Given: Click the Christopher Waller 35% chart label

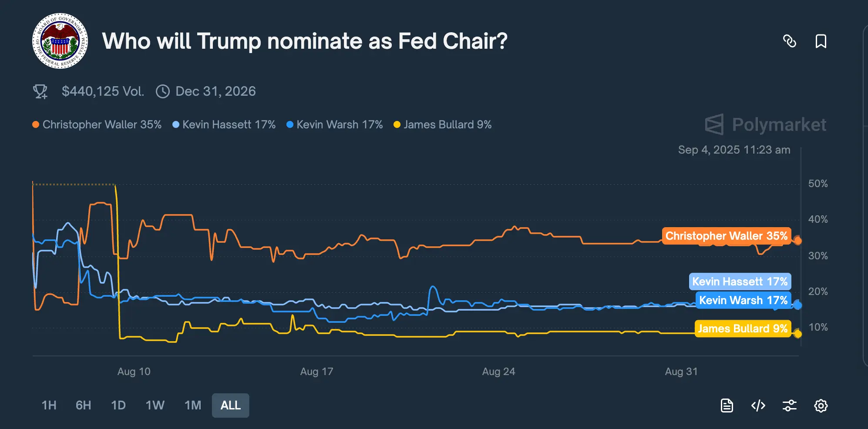Looking at the screenshot, I should (727, 236).
